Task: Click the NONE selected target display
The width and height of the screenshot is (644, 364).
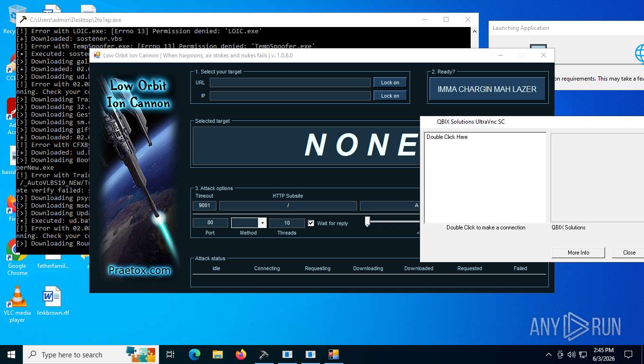Action: [362, 145]
